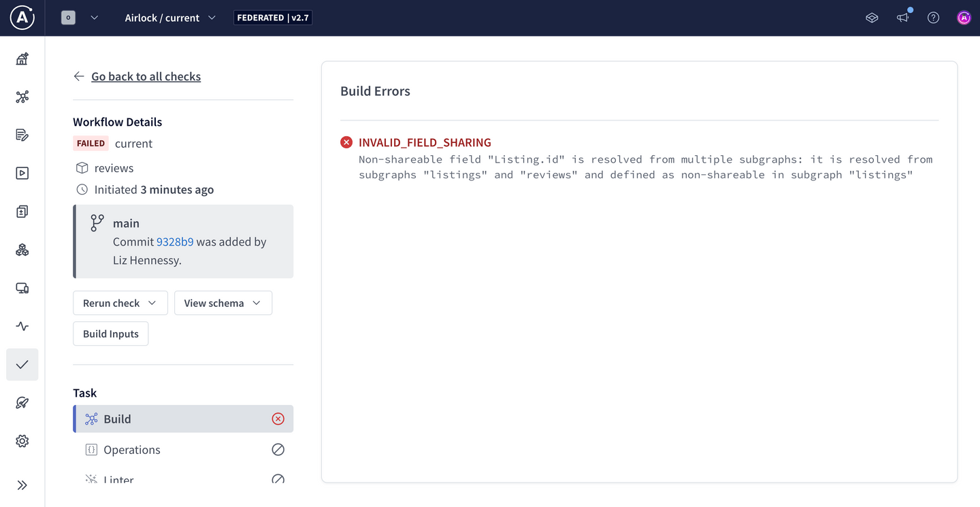
Task: Open the Changelog sidebar icon
Action: (x=22, y=211)
